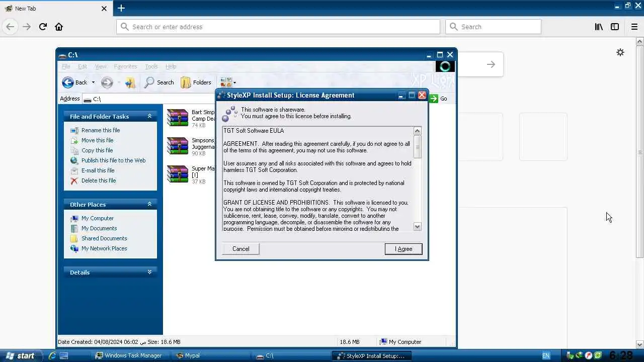This screenshot has height=362, width=644.
Task: Open My Network Places link
Action: 104,248
